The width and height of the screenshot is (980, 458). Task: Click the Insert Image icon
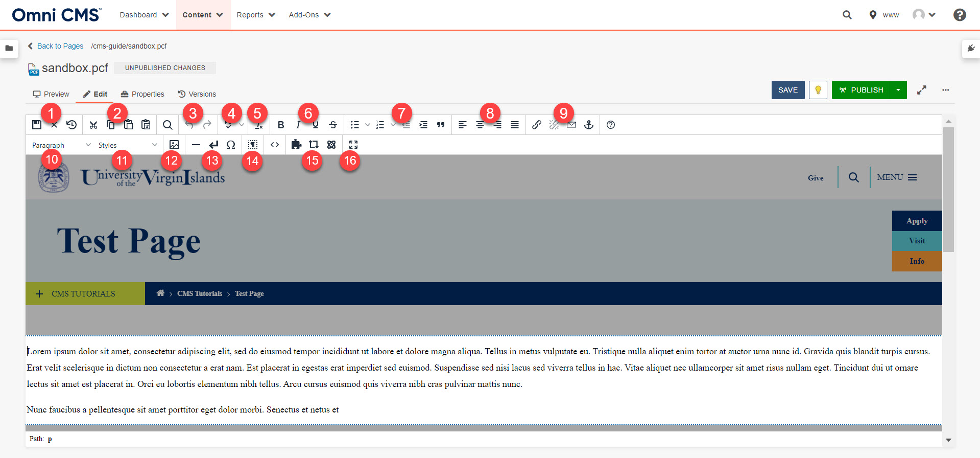point(174,145)
